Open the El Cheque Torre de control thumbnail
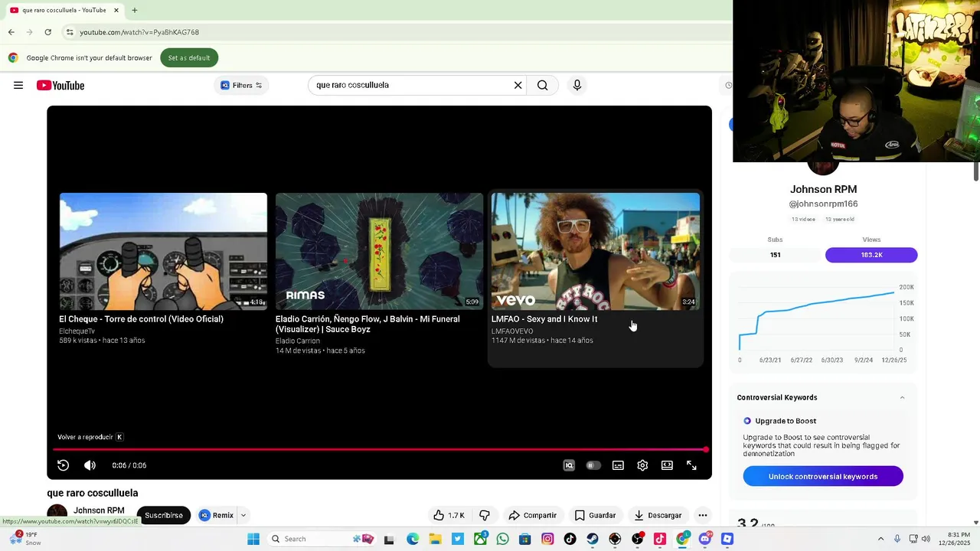Image resolution: width=980 pixels, height=551 pixels. (x=163, y=251)
